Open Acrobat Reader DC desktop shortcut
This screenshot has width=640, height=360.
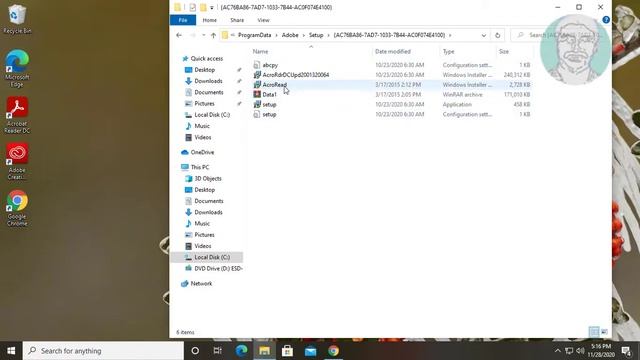17,115
